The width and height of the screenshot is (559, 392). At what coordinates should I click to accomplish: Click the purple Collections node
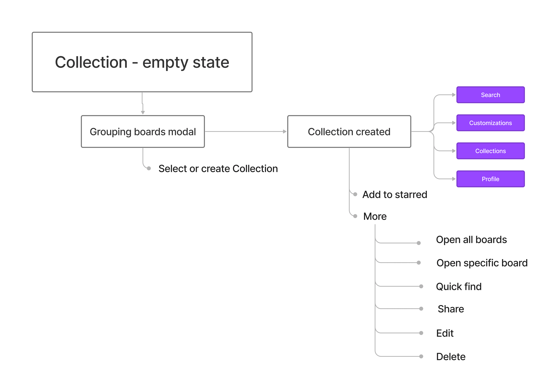click(x=490, y=151)
